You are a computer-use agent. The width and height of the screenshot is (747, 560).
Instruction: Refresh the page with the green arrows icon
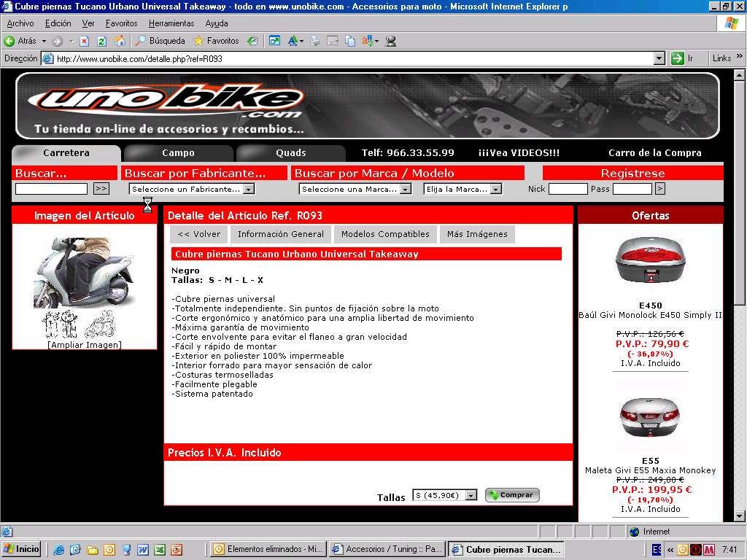[x=101, y=41]
